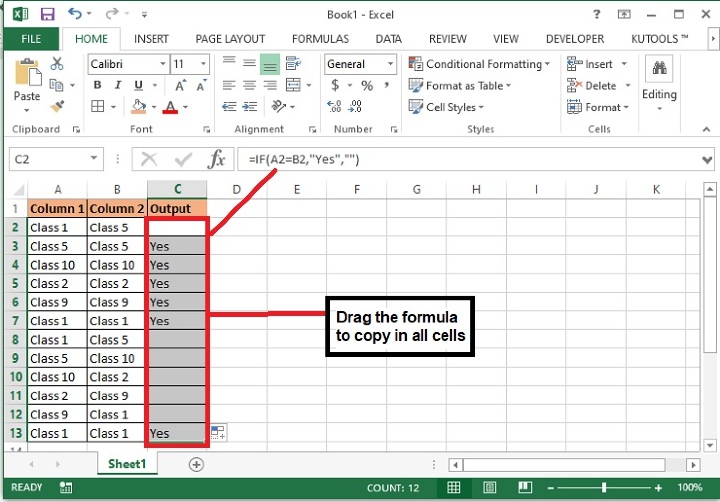Click Zoom Out minus button
The width and height of the screenshot is (720, 502).
tap(551, 488)
